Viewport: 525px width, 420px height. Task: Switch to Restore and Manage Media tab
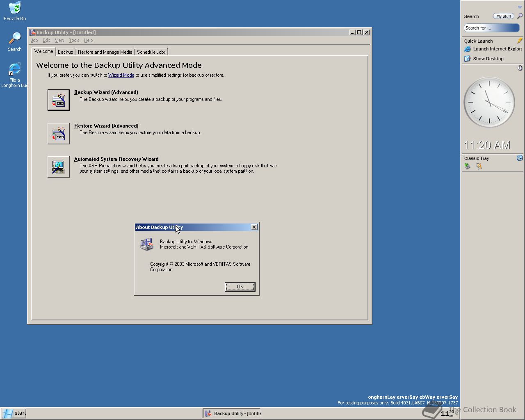[105, 52]
